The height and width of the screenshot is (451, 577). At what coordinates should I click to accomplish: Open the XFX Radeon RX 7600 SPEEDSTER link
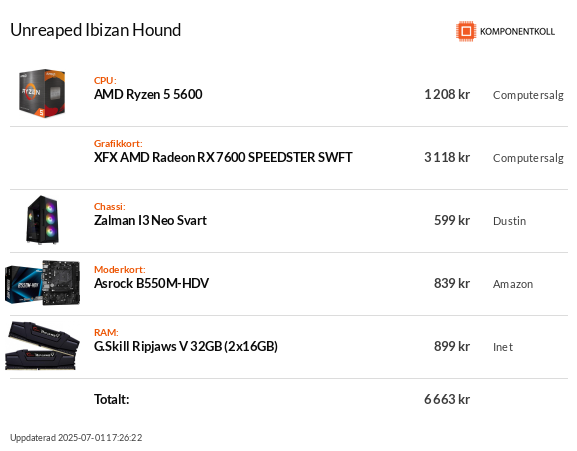(x=223, y=157)
